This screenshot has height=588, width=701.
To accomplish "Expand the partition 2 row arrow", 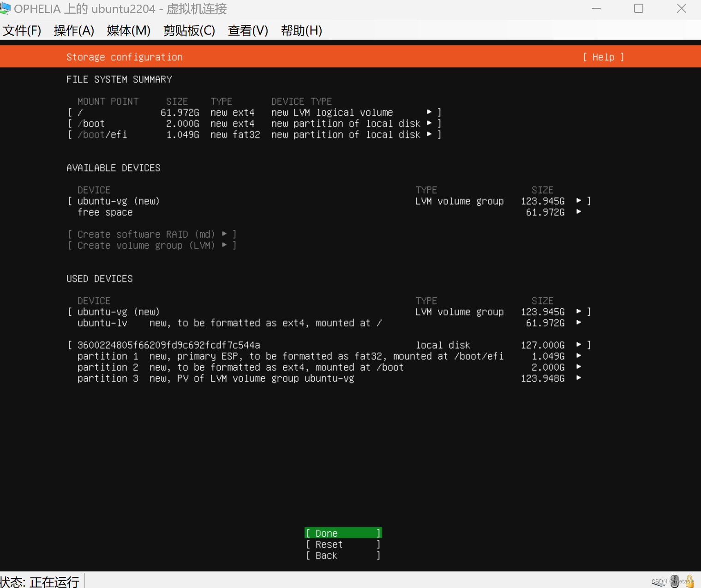I will pos(579,367).
